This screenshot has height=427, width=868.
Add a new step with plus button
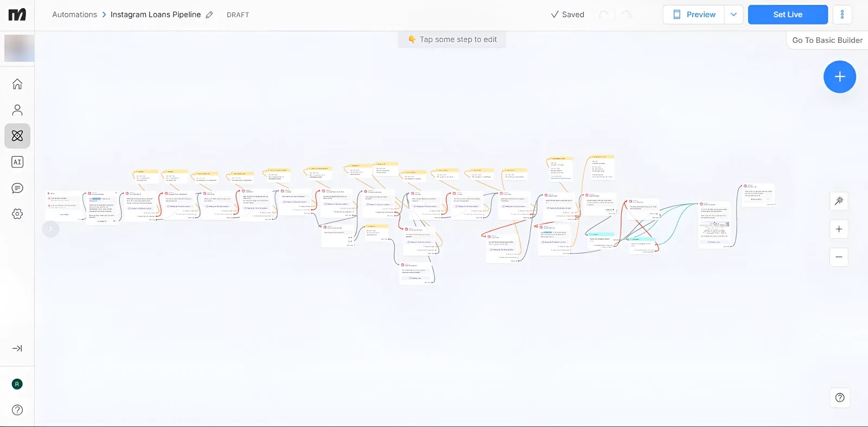(x=840, y=77)
